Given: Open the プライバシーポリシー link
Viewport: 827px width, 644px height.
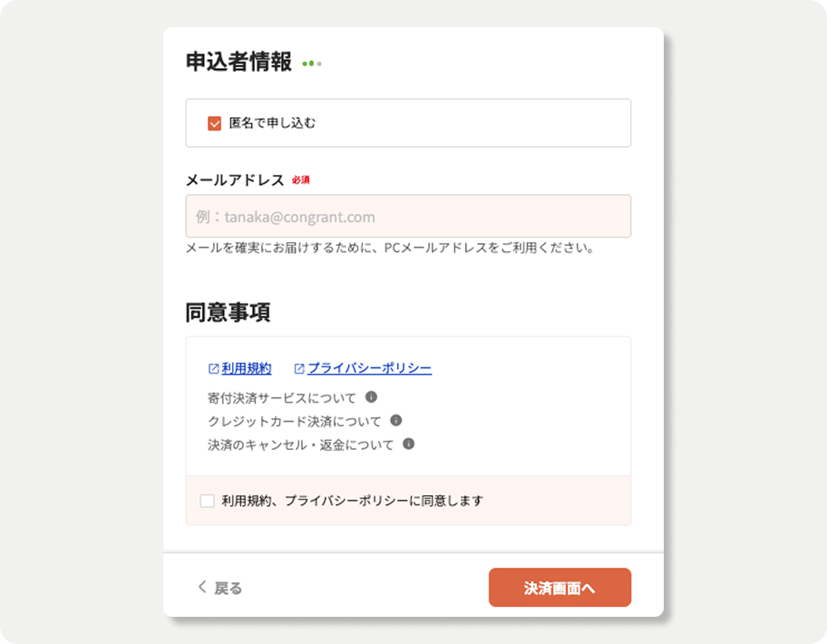Looking at the screenshot, I should [x=369, y=368].
